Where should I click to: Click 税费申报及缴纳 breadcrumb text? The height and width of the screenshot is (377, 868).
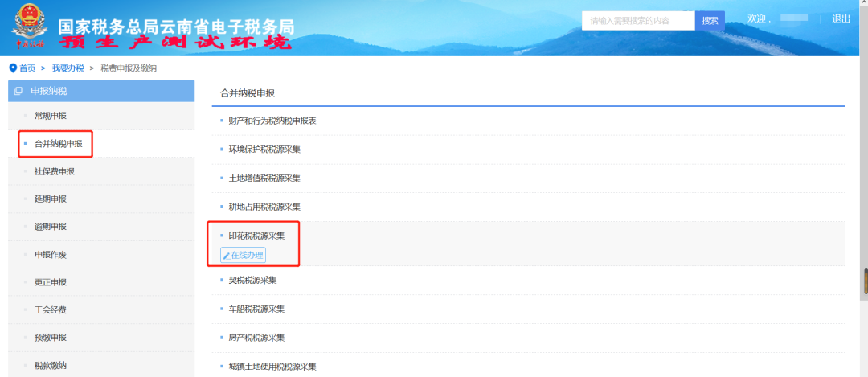point(129,68)
